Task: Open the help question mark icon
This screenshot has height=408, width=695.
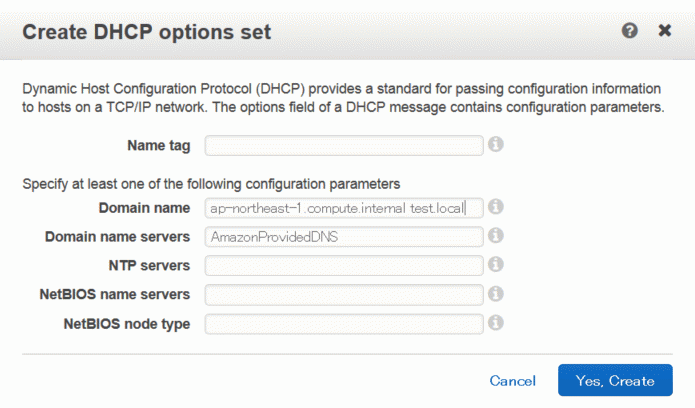Action: tap(629, 31)
